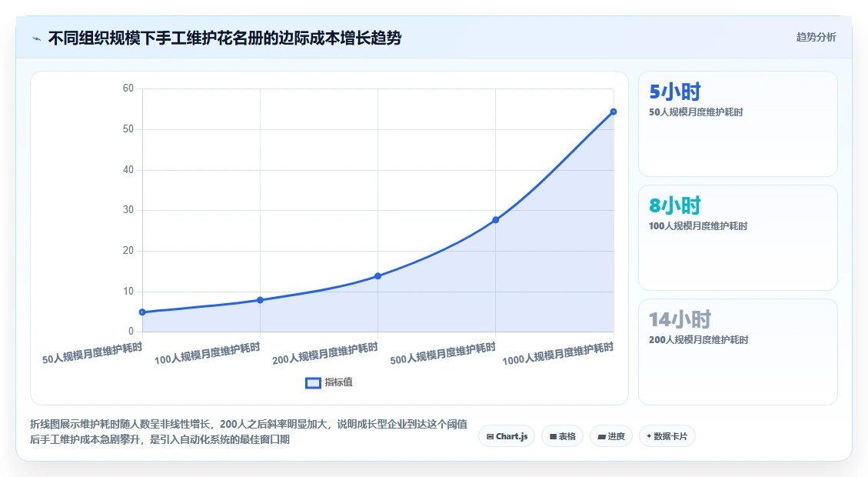This screenshot has width=868, height=477.
Task: Click the 数据卡片 sparkle icon
Action: click(x=649, y=436)
